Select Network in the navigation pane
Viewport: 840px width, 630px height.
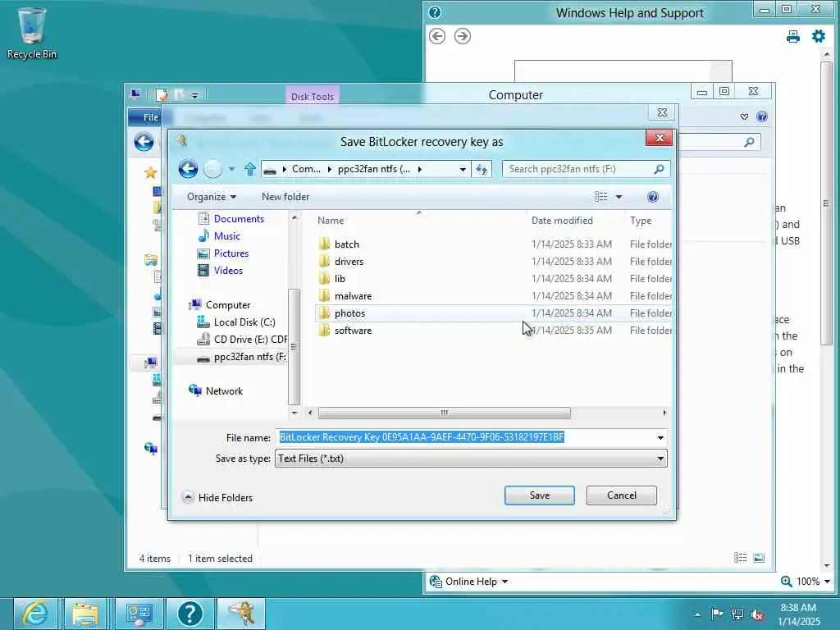pyautogui.click(x=224, y=391)
